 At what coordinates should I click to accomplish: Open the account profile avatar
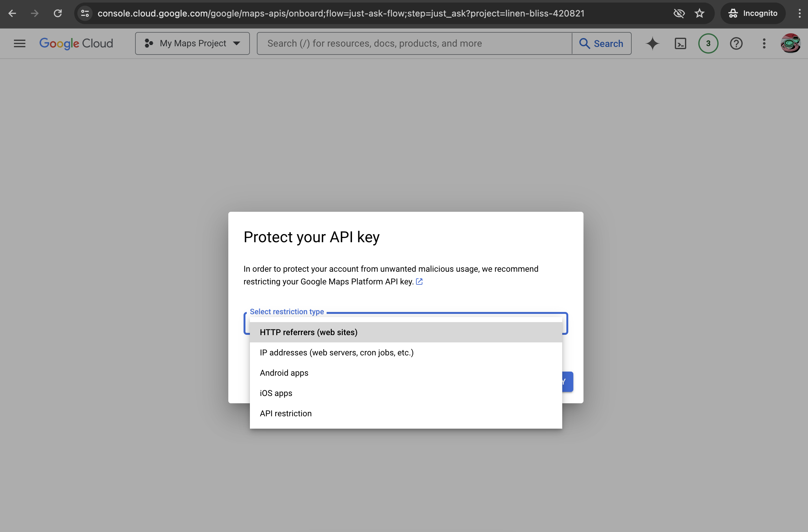790,43
